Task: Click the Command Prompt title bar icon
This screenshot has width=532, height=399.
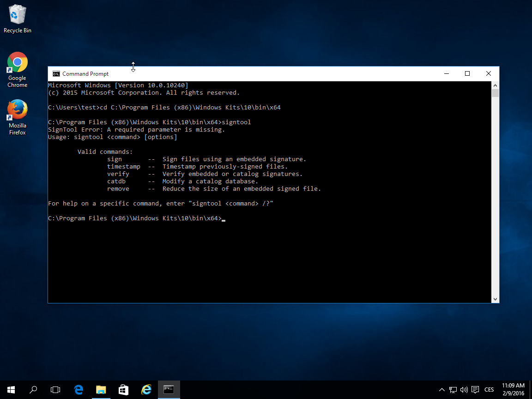Action: [x=56, y=74]
